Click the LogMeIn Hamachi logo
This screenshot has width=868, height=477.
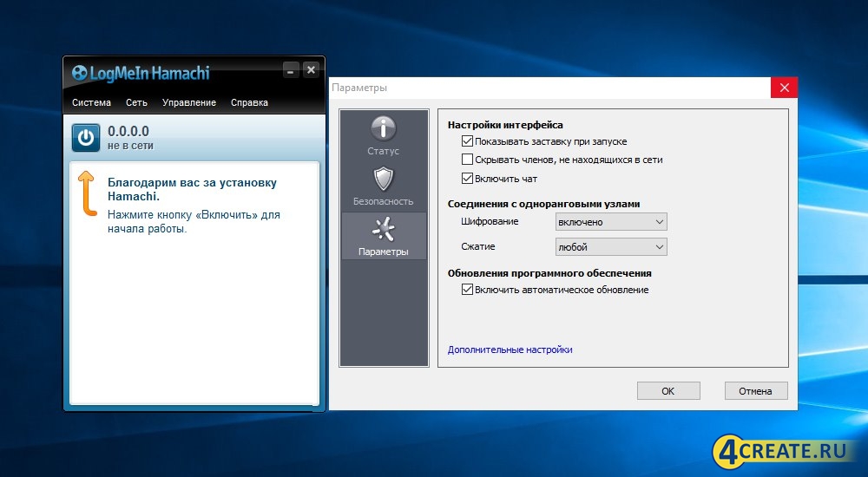pos(141,73)
